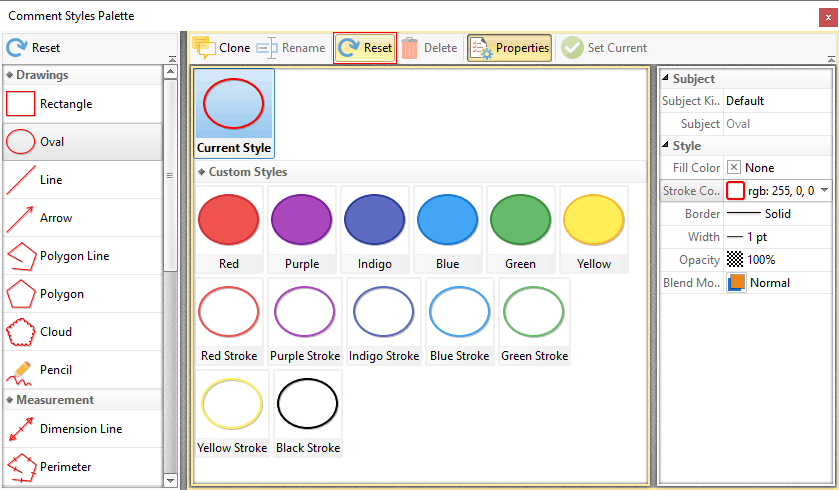Click the Fill Color None swatch
Image resolution: width=839 pixels, height=490 pixels.
tap(734, 168)
